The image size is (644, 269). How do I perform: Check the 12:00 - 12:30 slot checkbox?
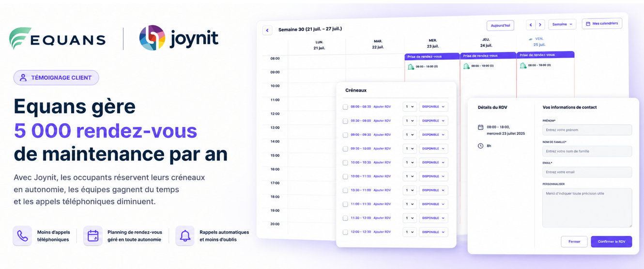click(345, 232)
